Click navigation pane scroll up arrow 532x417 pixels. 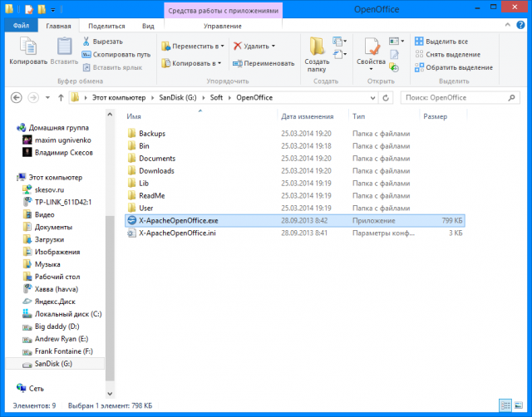point(110,115)
